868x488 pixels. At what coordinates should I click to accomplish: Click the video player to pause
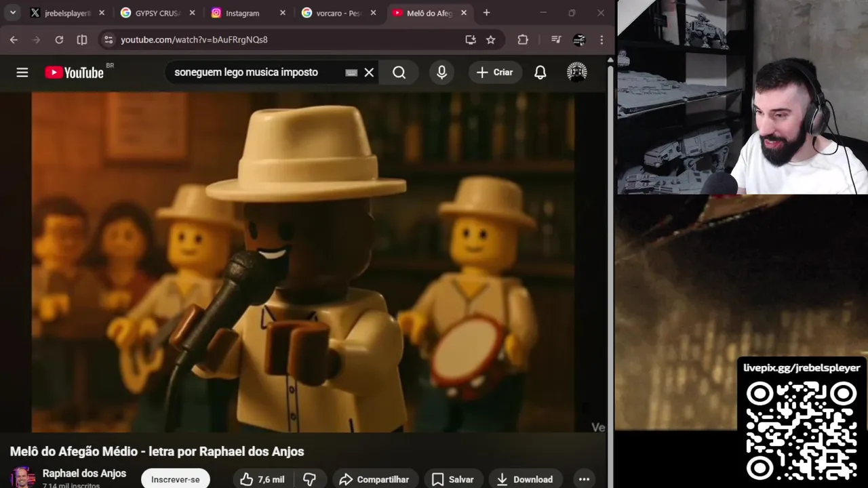[302, 262]
